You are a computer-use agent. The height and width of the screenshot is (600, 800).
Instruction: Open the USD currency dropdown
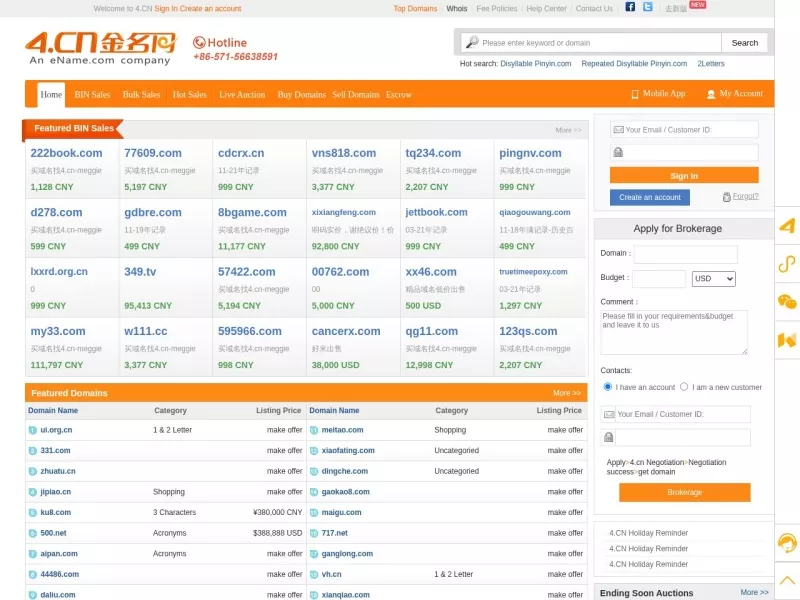pos(713,279)
